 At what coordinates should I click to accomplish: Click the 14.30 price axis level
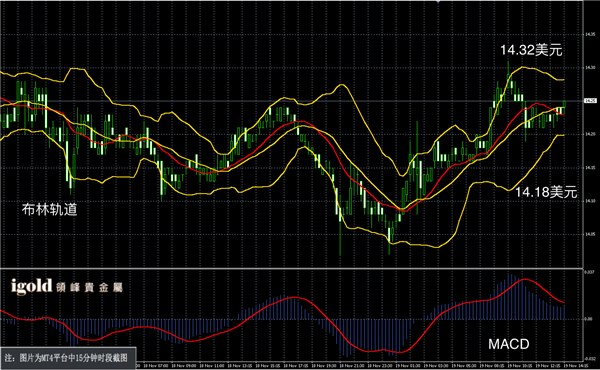(x=590, y=68)
